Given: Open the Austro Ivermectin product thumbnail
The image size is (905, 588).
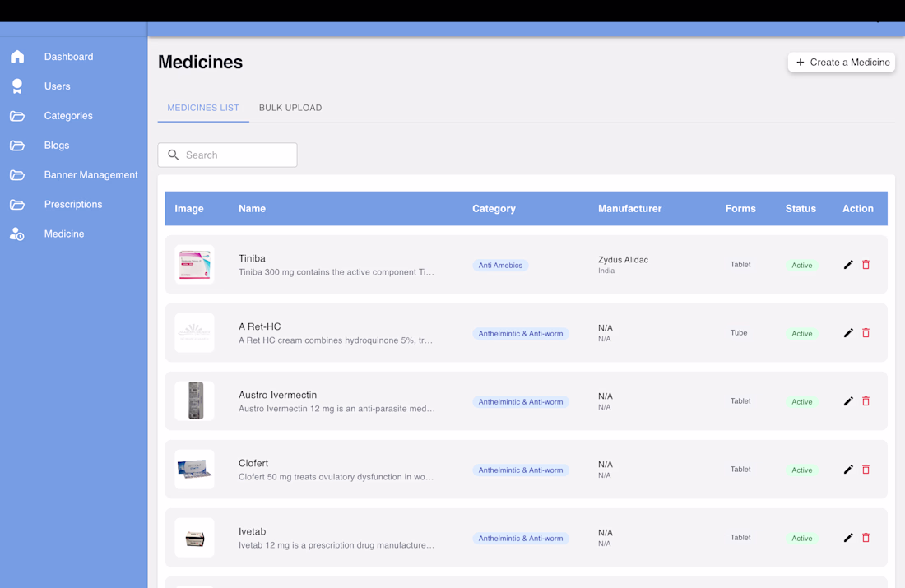Looking at the screenshot, I should pos(194,401).
